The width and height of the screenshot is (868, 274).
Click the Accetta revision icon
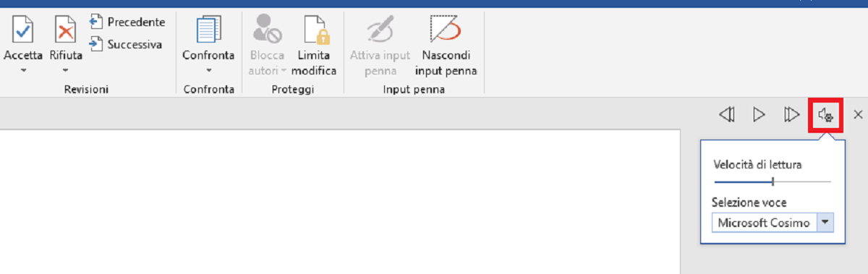coord(23,29)
